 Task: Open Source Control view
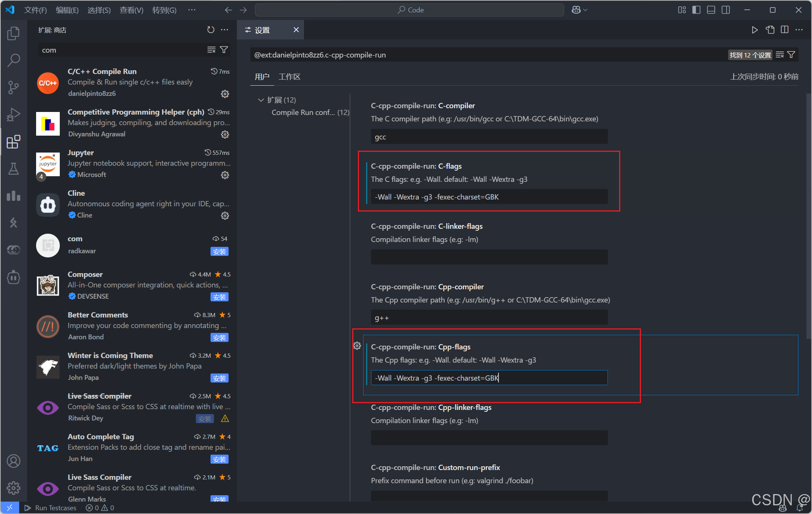point(14,88)
